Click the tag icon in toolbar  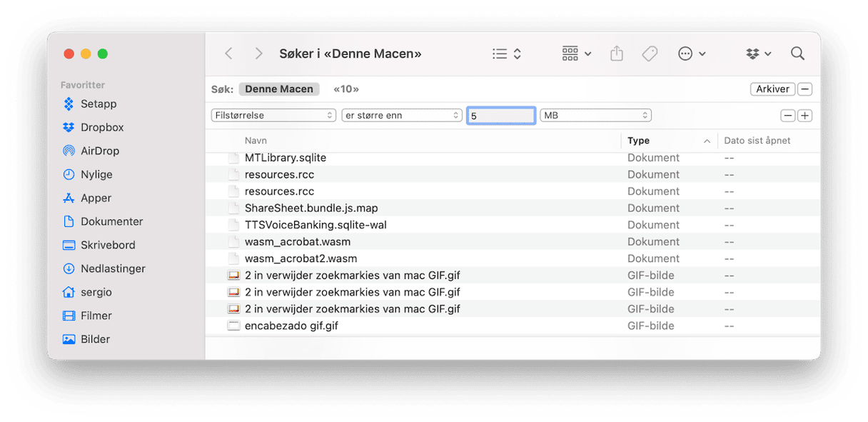click(650, 54)
